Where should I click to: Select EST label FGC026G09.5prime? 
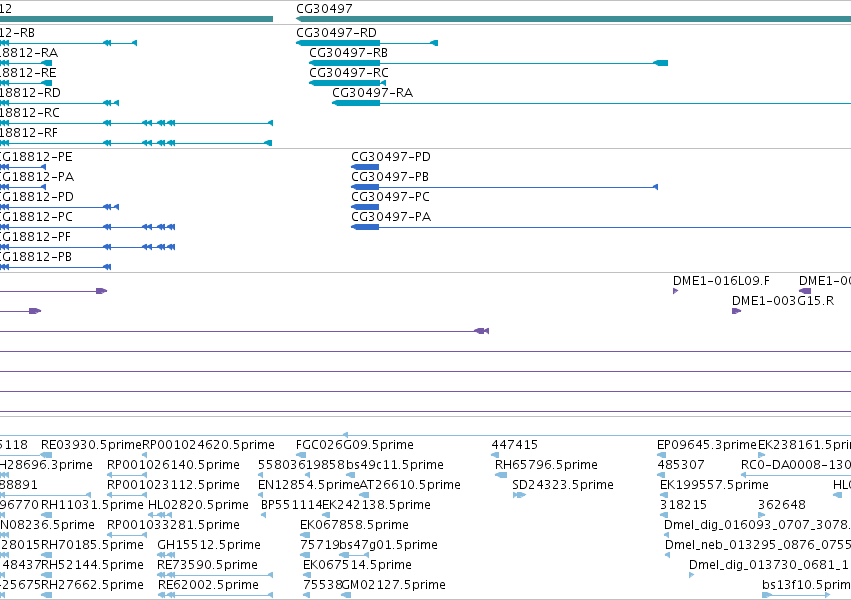354,445
